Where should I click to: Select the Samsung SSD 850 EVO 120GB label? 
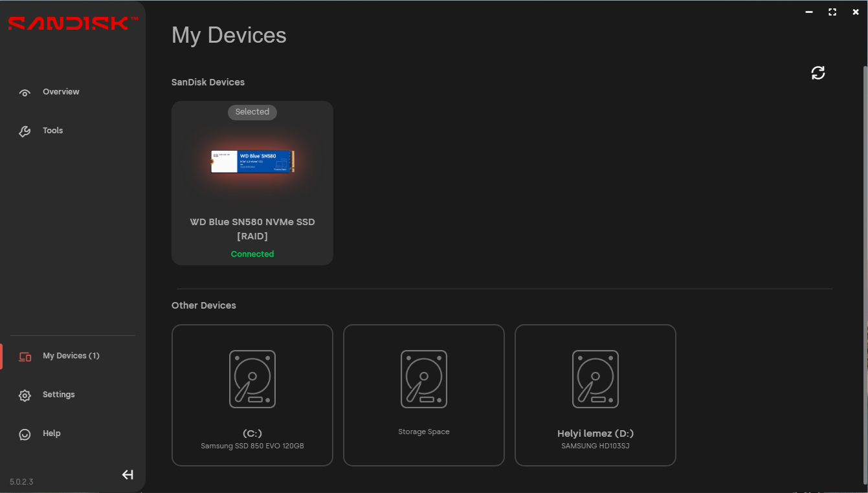[252, 446]
